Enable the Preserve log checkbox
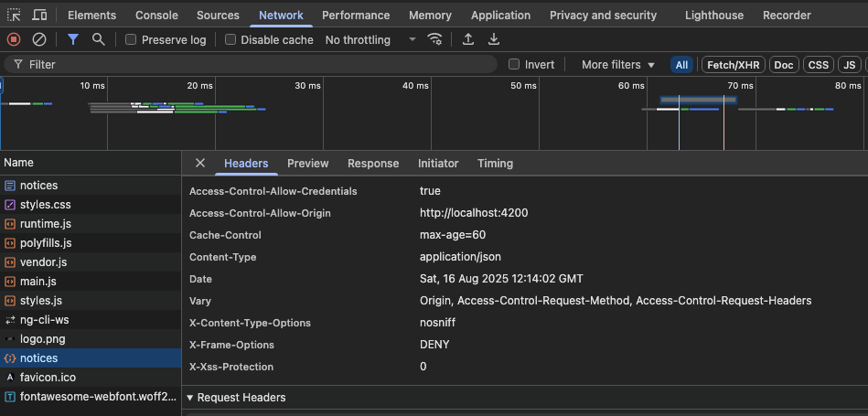 [132, 40]
